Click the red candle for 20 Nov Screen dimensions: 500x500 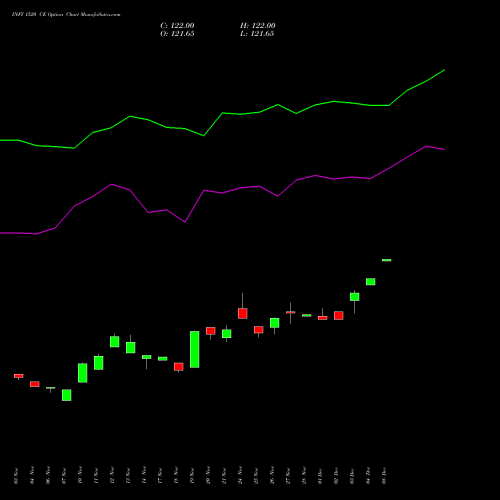tap(211, 331)
